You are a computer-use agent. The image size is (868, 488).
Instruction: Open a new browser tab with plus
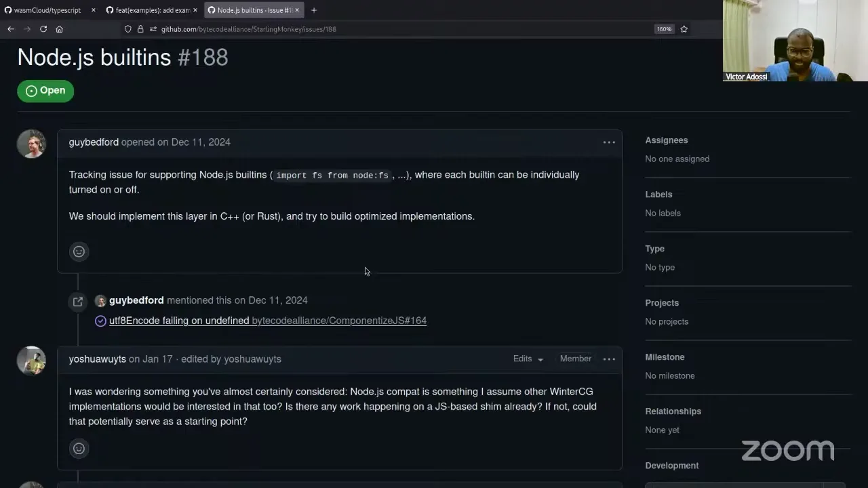(313, 10)
